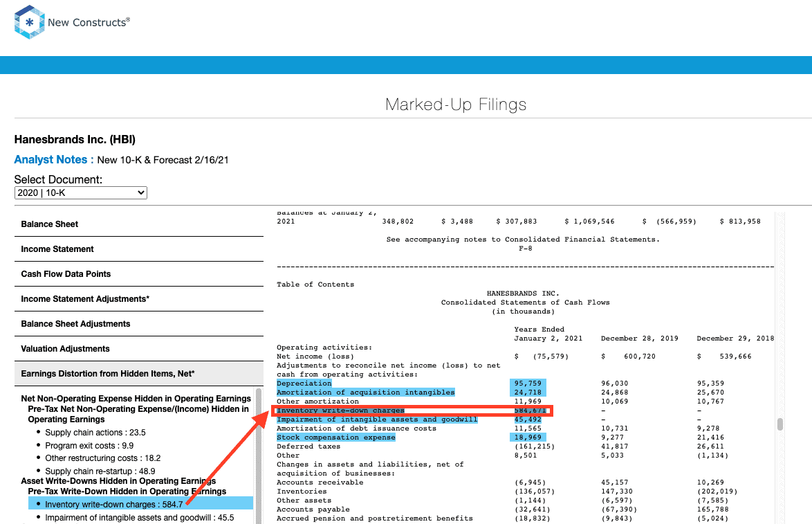Click the Accounts payable row value 165,788
The height and width of the screenshot is (524, 812).
tap(713, 509)
